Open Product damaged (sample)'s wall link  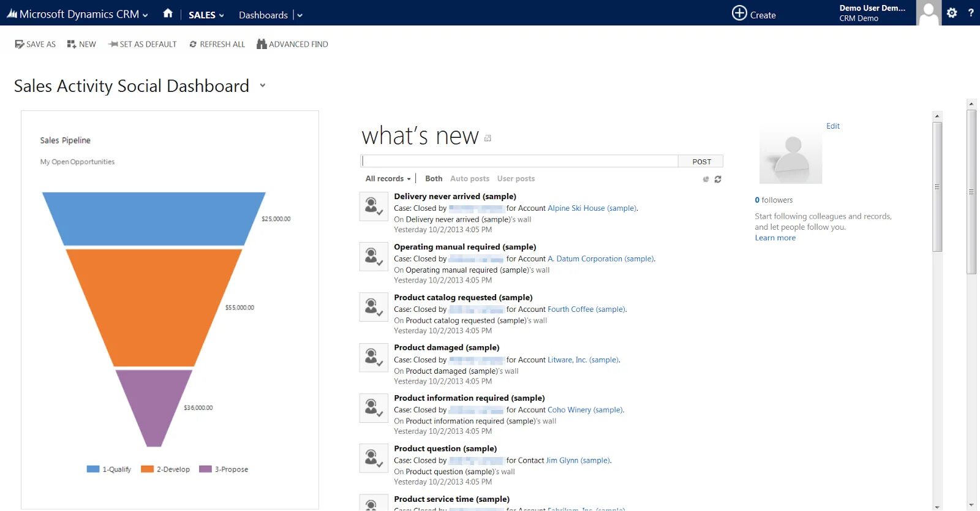point(462,371)
